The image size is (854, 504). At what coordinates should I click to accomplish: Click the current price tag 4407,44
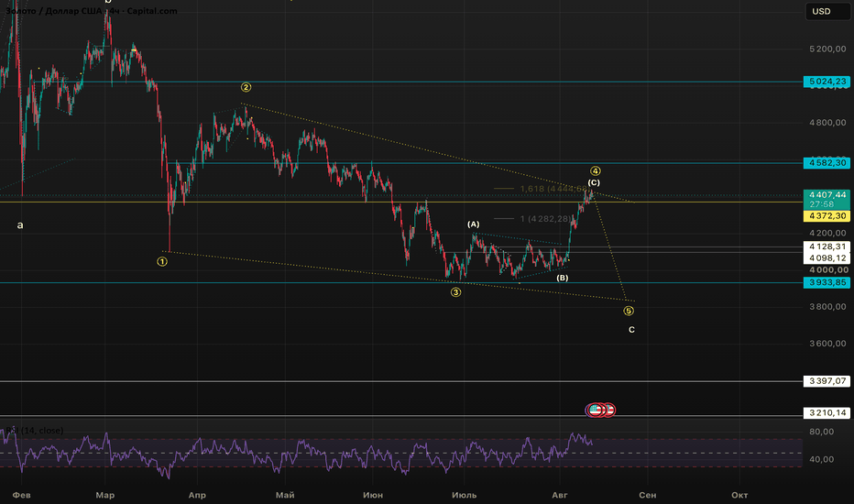(x=827, y=194)
